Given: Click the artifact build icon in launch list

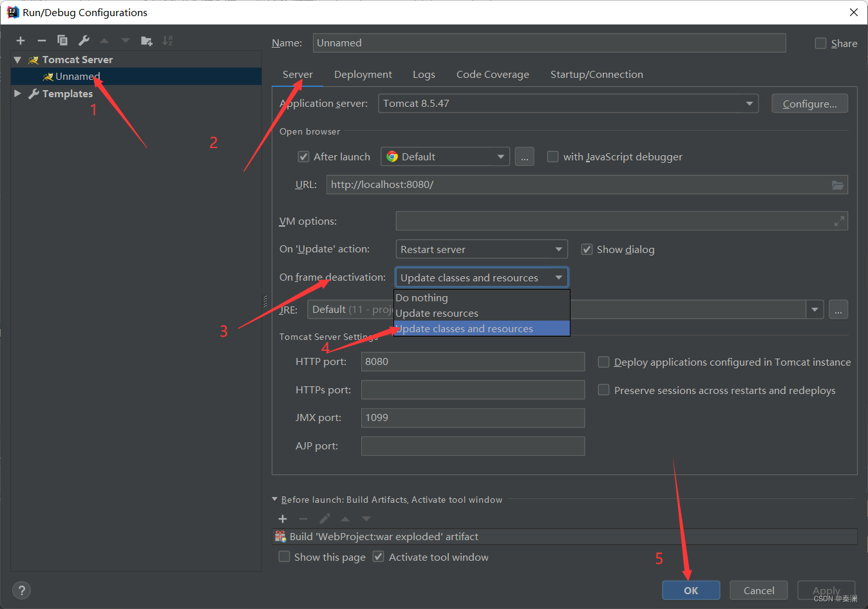Looking at the screenshot, I should [x=280, y=536].
